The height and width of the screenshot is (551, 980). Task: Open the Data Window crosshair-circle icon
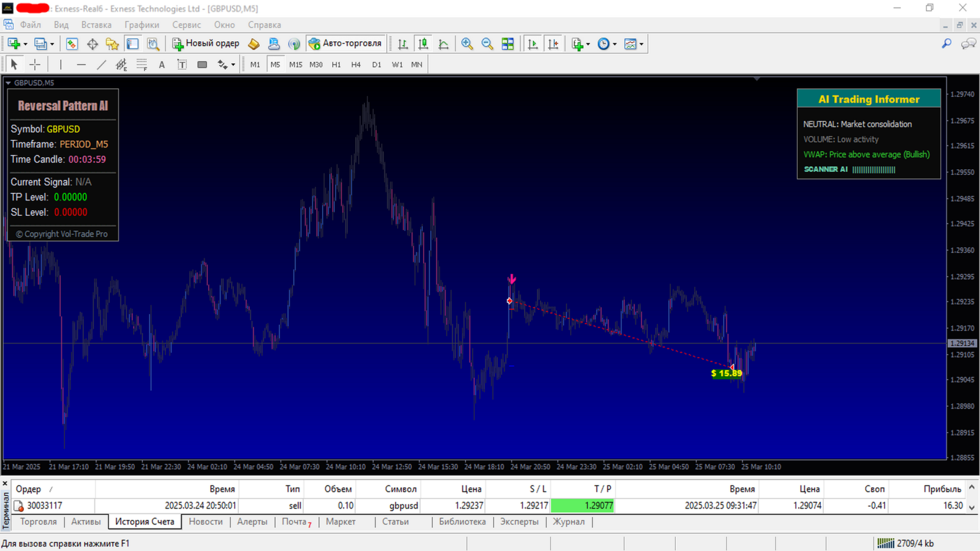[92, 44]
